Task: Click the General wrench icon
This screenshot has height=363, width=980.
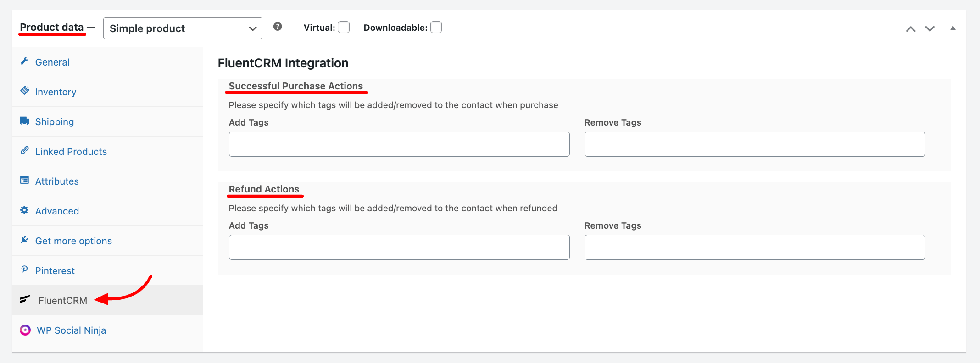Action: (25, 61)
